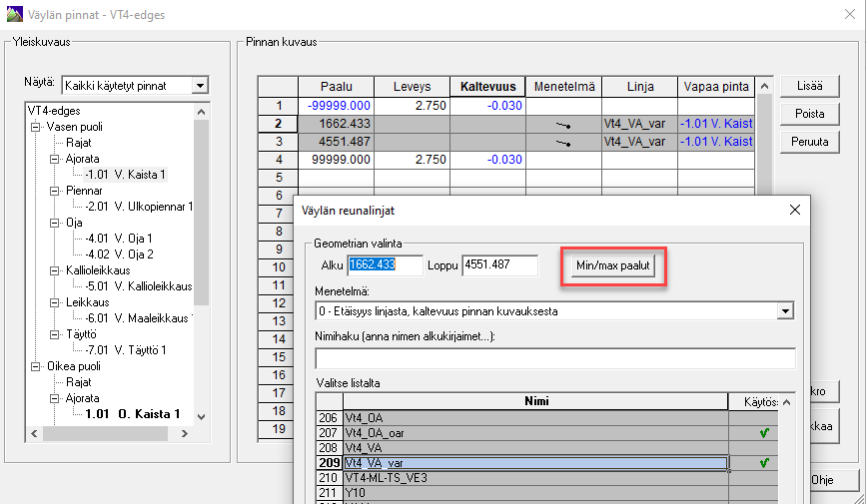Select the -4.01 V. Oja 1 tree item

point(119,239)
